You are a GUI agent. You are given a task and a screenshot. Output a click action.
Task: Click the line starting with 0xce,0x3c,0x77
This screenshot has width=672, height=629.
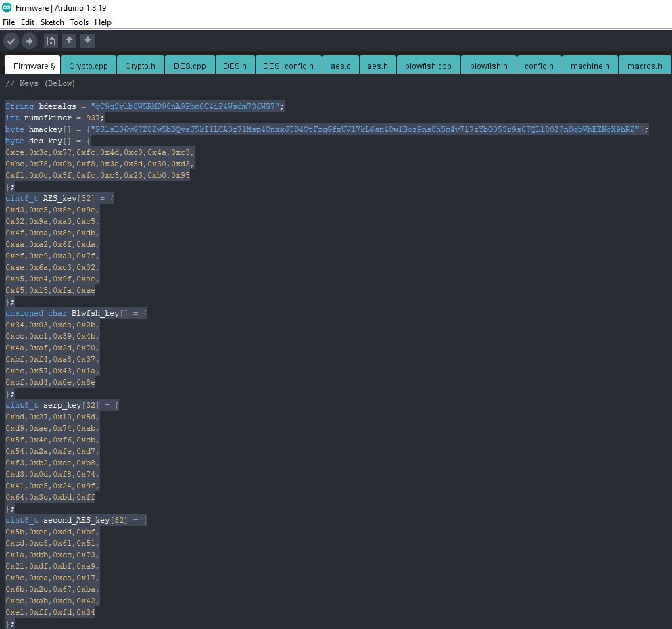[100, 152]
